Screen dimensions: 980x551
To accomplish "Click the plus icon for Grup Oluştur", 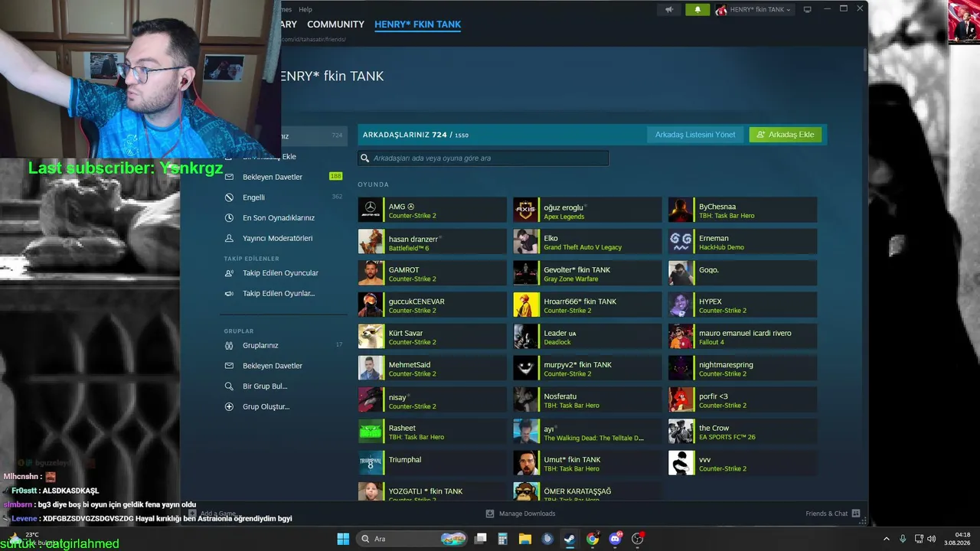I will point(229,406).
